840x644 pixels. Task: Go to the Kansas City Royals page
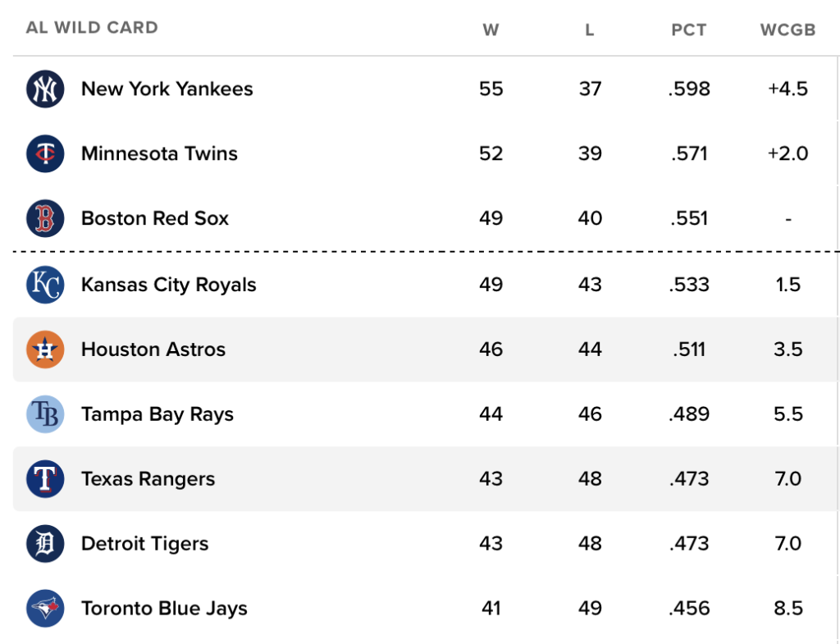(x=168, y=285)
